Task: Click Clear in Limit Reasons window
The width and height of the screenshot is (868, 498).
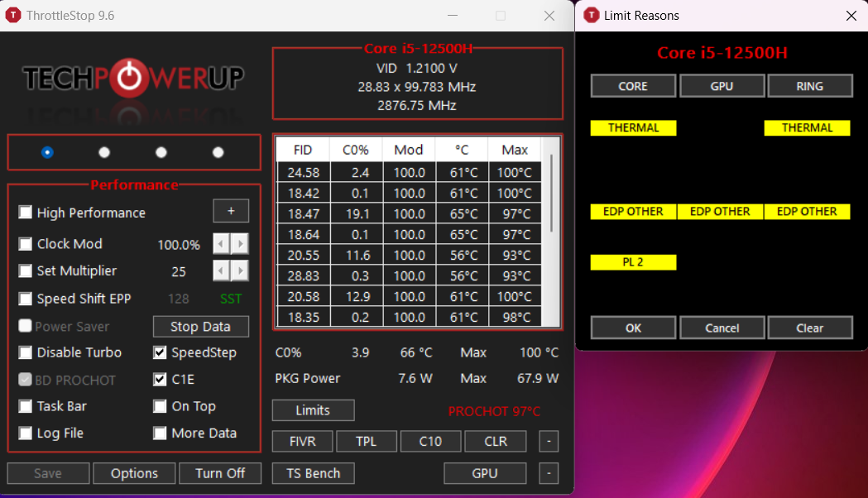Action: [809, 328]
